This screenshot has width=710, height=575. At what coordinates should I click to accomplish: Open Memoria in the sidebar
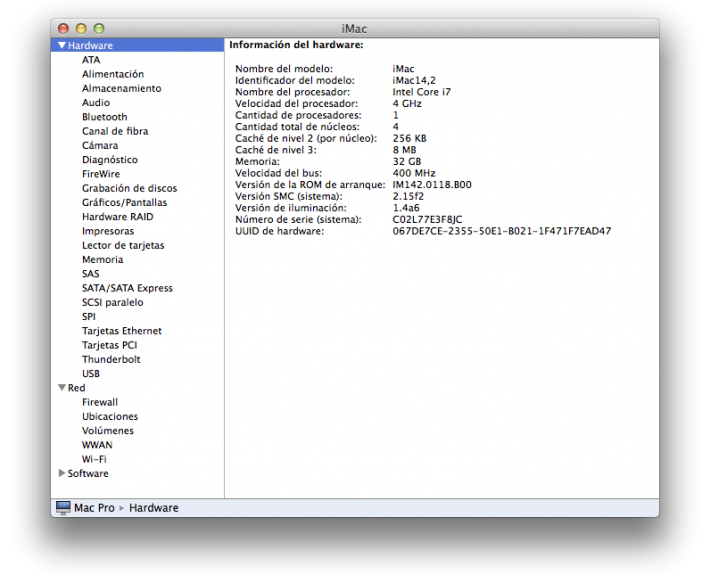click(x=102, y=259)
